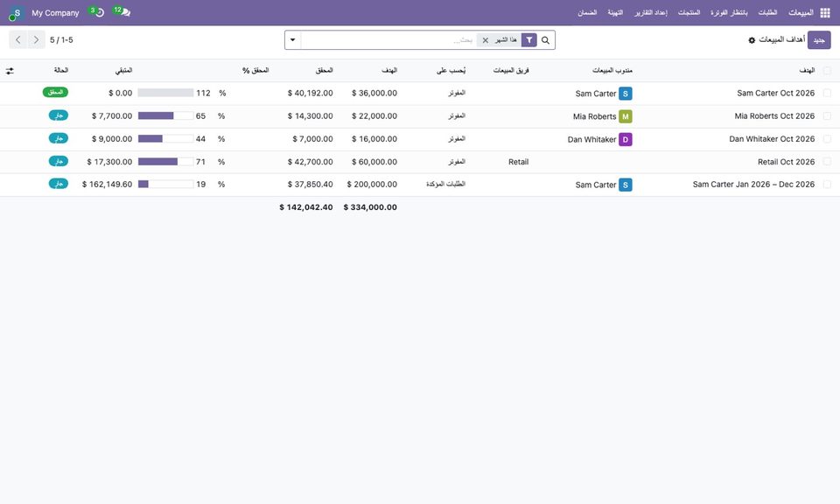
Task: Open the إعداد التقارير reporting menu
Action: 651,13
